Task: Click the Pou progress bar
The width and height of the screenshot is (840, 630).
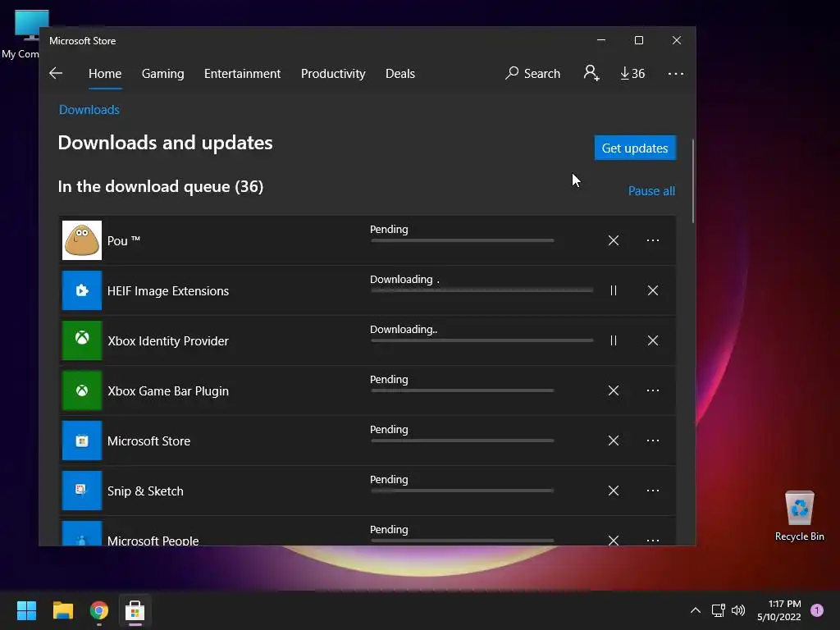Action: 463,240
